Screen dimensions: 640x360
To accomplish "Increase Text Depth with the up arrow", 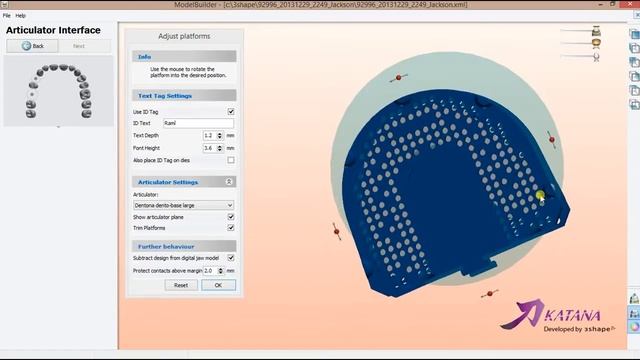I will [x=220, y=133].
